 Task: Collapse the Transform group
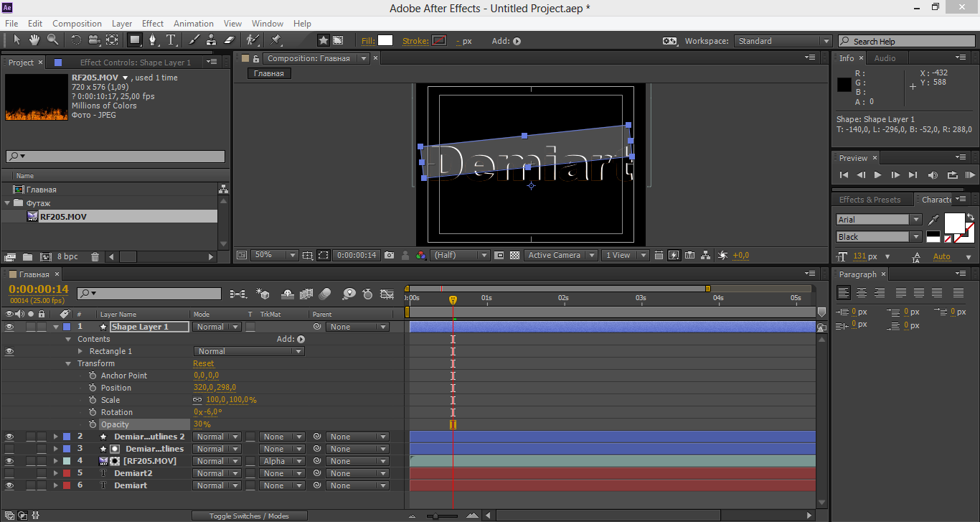69,363
